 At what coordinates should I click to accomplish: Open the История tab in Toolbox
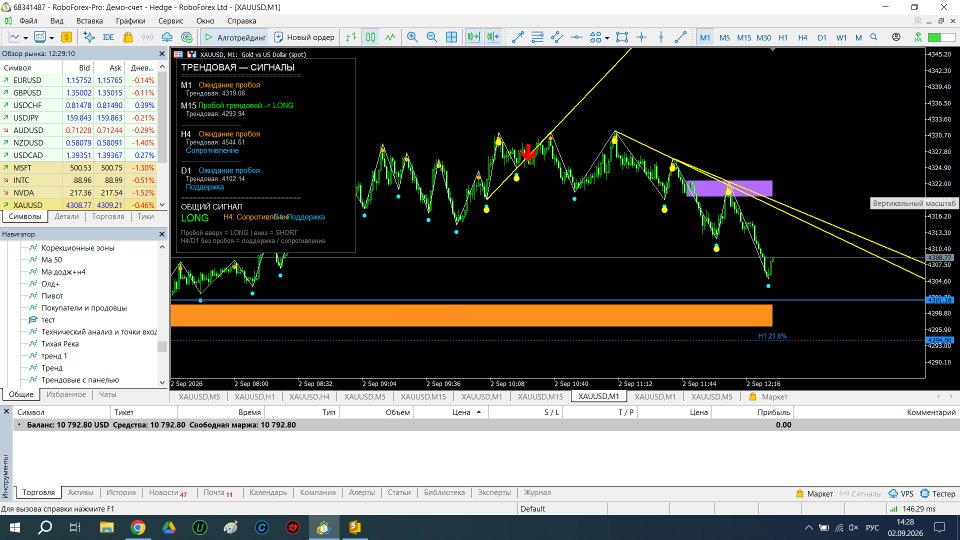[x=121, y=492]
